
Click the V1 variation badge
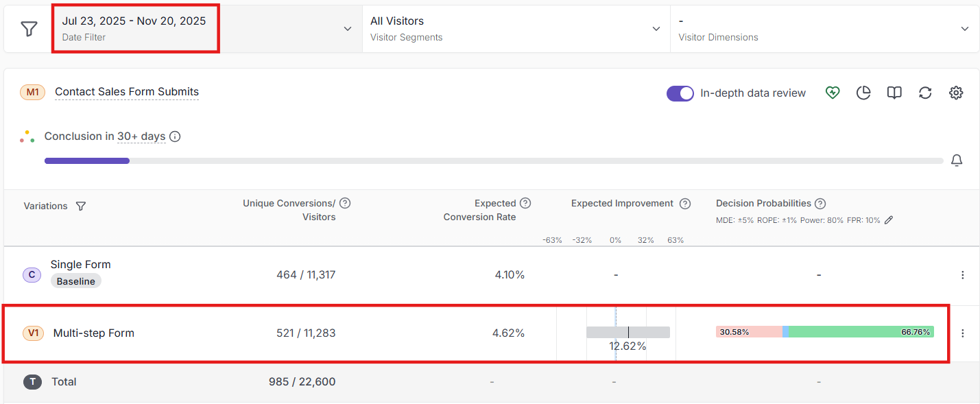point(32,333)
